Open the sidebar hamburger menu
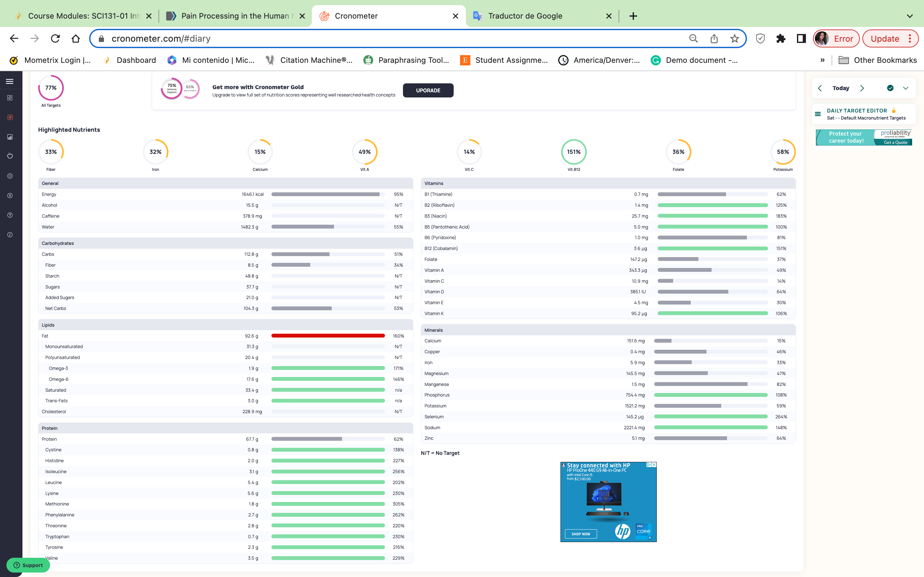Image resolution: width=924 pixels, height=577 pixels. coord(10,81)
